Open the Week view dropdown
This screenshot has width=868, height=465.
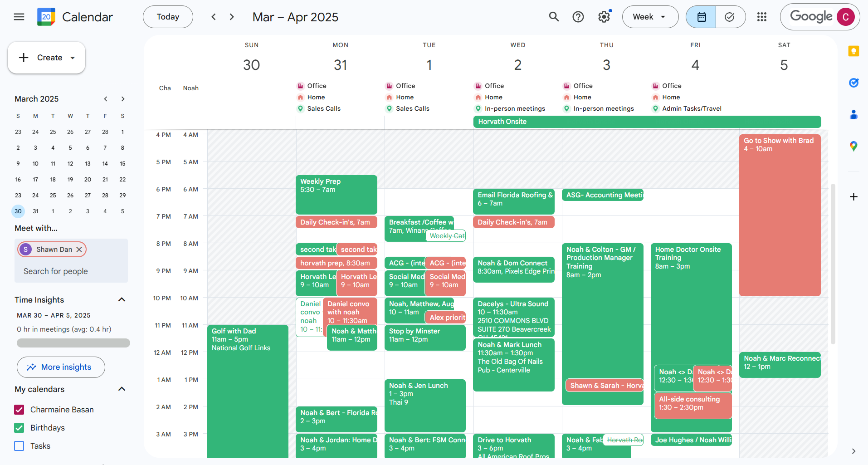[650, 17]
